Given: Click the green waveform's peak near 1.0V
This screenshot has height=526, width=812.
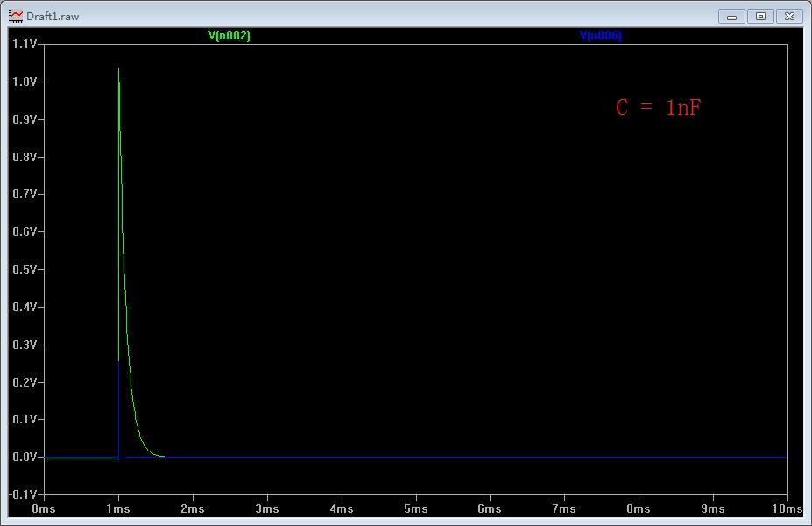Looking at the screenshot, I should [x=118, y=69].
